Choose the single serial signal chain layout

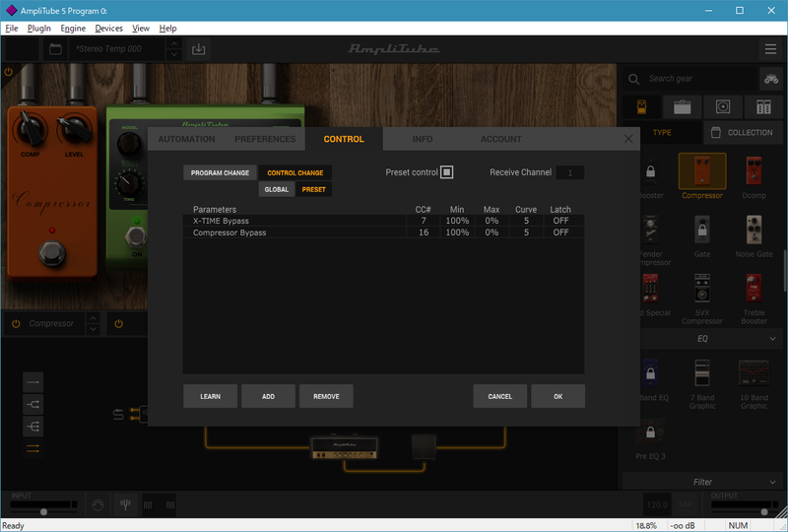[x=33, y=382]
